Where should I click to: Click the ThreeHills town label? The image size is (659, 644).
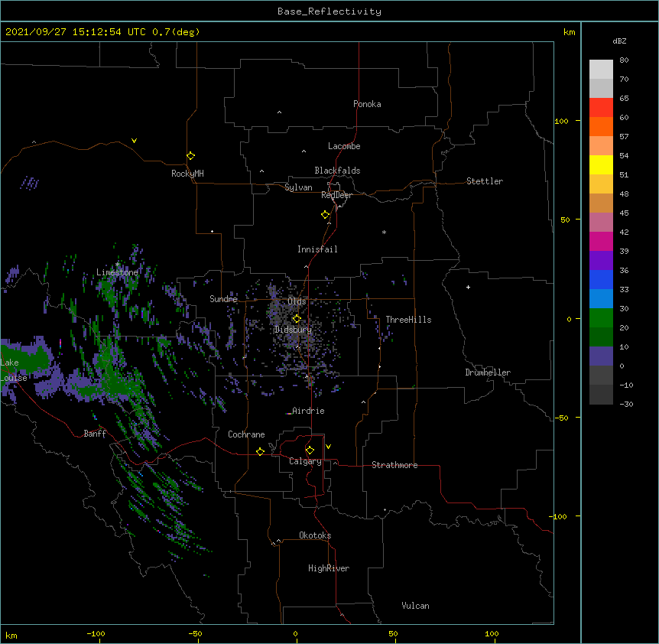pyautogui.click(x=408, y=320)
